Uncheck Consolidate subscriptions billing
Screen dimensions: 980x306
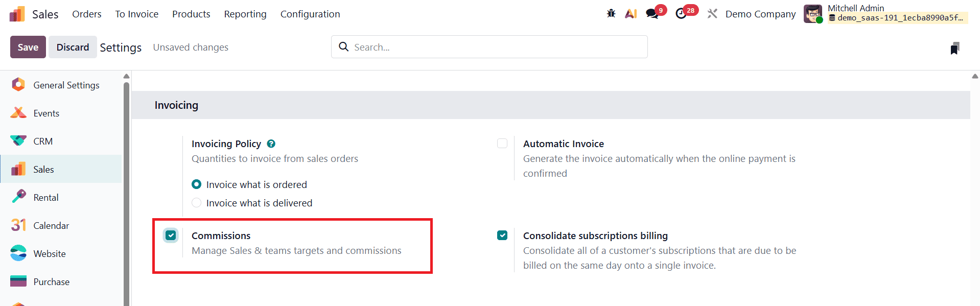(x=502, y=235)
